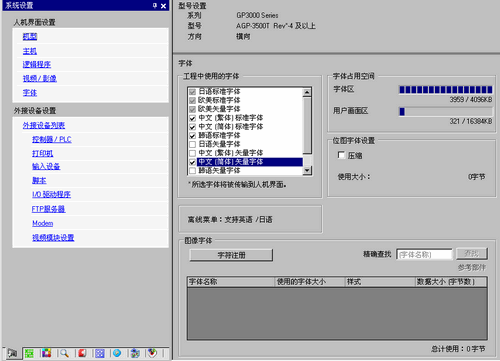Image resolution: width=500 pixels, height=361 pixels.
Task: Switch to the System Settings tab icon
Action: (x=12, y=353)
